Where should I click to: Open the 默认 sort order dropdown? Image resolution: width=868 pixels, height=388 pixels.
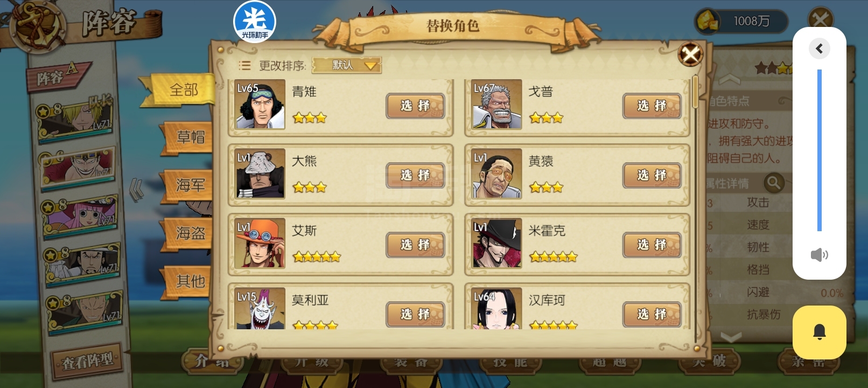pyautogui.click(x=346, y=65)
